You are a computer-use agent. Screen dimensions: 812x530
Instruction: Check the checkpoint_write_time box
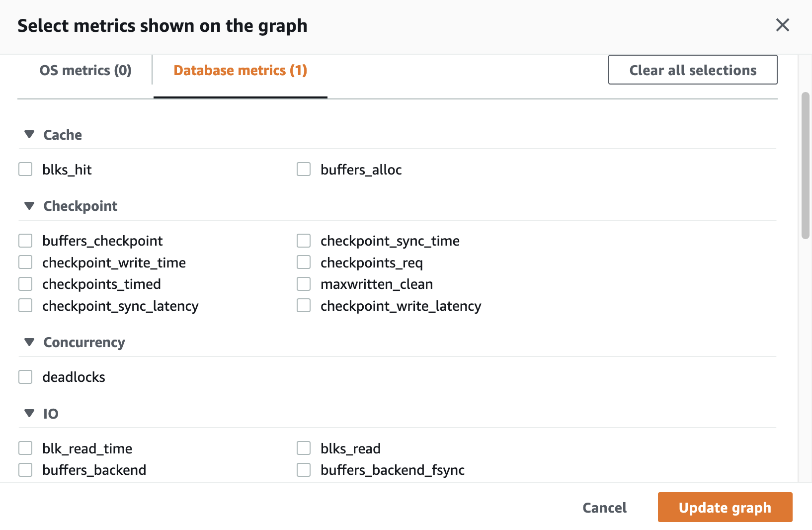25,262
